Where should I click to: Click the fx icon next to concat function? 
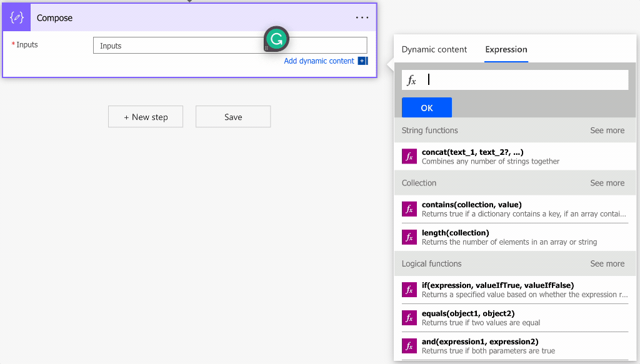click(x=409, y=157)
